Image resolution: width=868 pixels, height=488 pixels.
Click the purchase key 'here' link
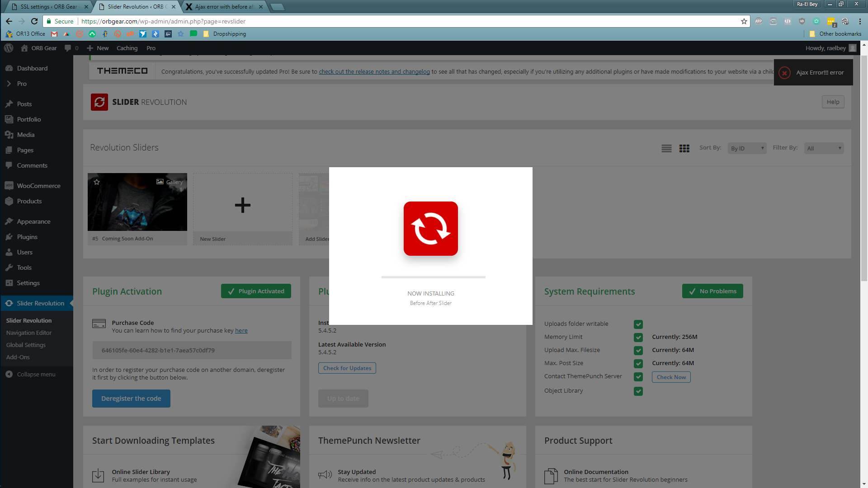pos(241,331)
